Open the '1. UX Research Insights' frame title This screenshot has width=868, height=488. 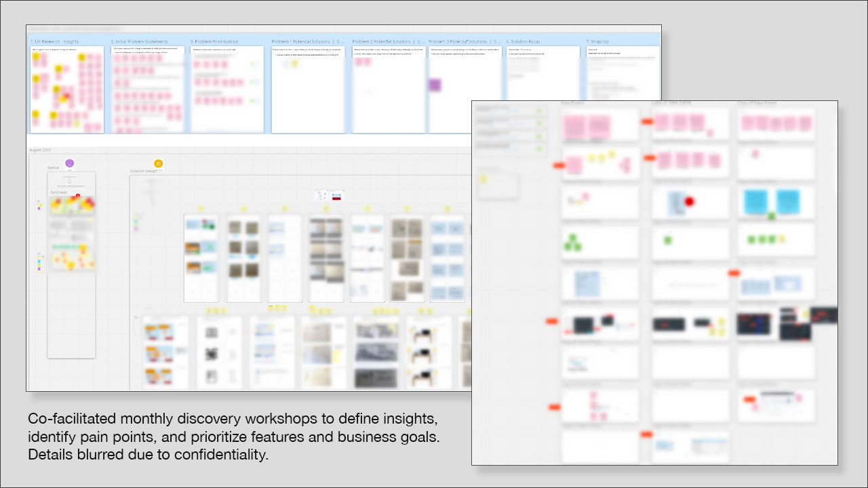54,41
